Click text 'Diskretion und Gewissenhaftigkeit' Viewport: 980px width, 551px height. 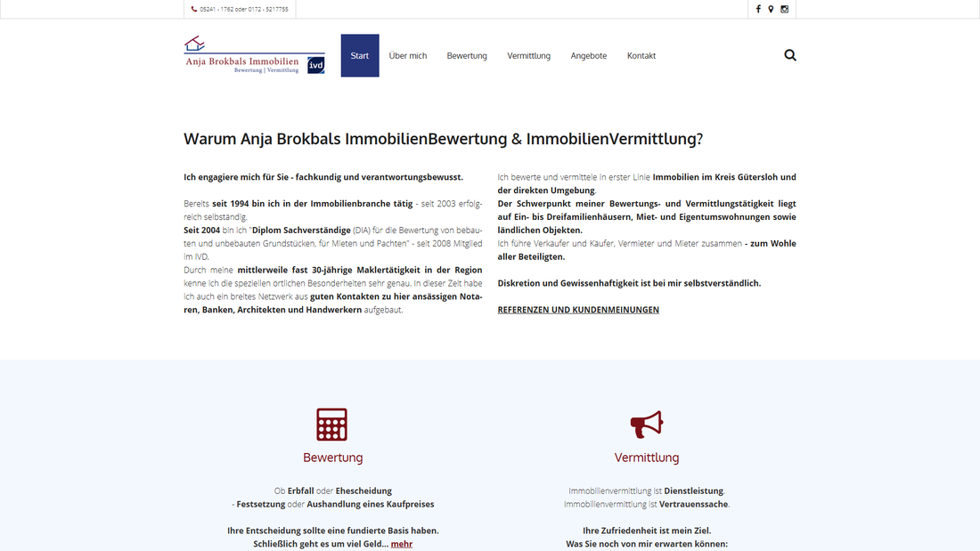coord(568,284)
